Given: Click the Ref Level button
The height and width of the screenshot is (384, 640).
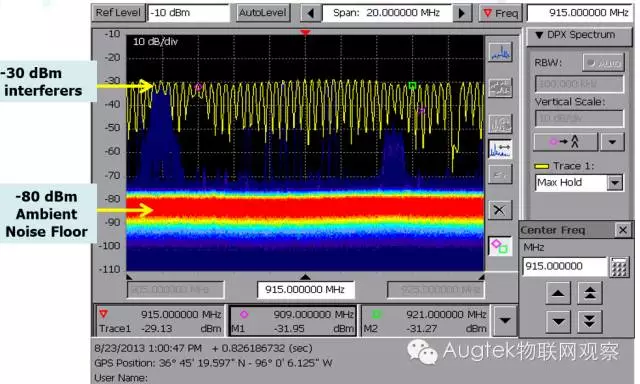Looking at the screenshot, I should (x=118, y=13).
